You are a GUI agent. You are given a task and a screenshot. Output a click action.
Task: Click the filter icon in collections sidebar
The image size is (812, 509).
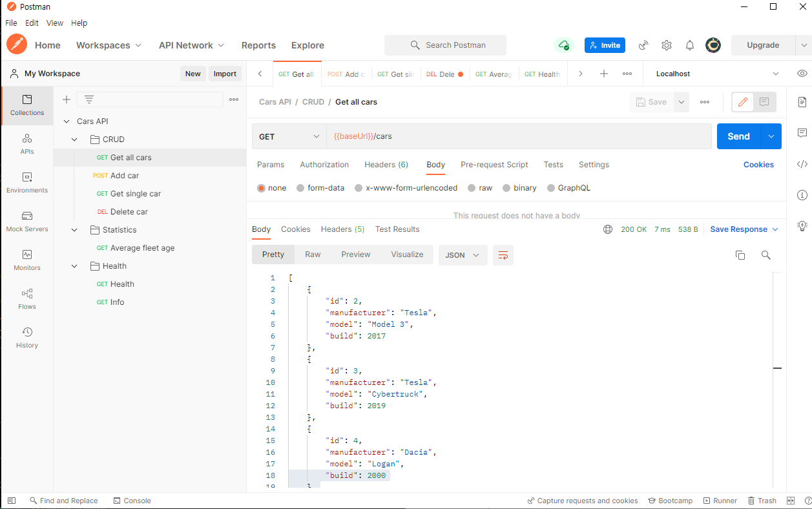(89, 99)
